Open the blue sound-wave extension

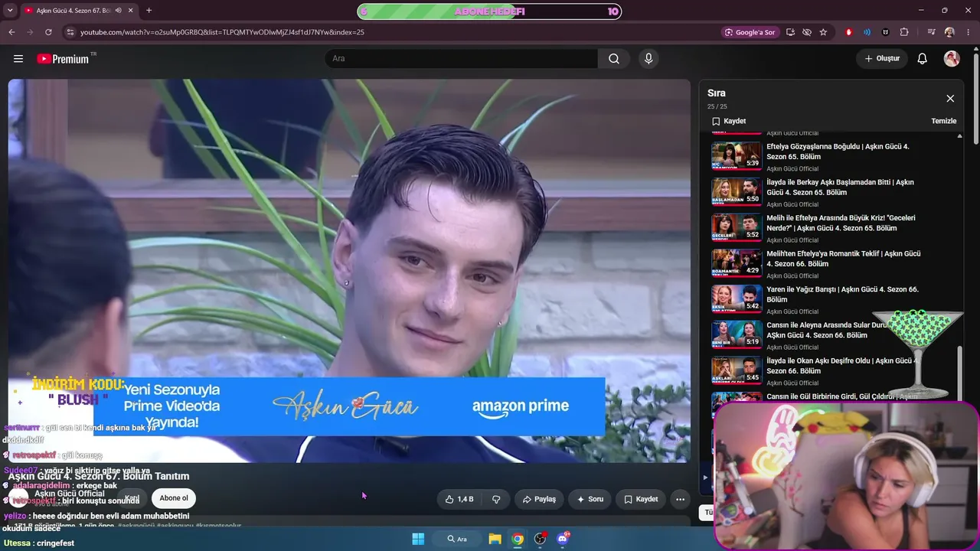867,32
